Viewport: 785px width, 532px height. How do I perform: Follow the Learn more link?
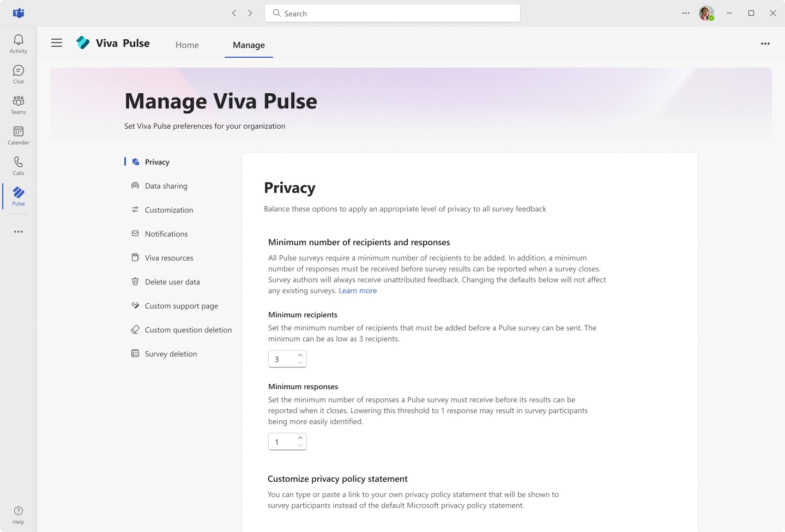[358, 291]
